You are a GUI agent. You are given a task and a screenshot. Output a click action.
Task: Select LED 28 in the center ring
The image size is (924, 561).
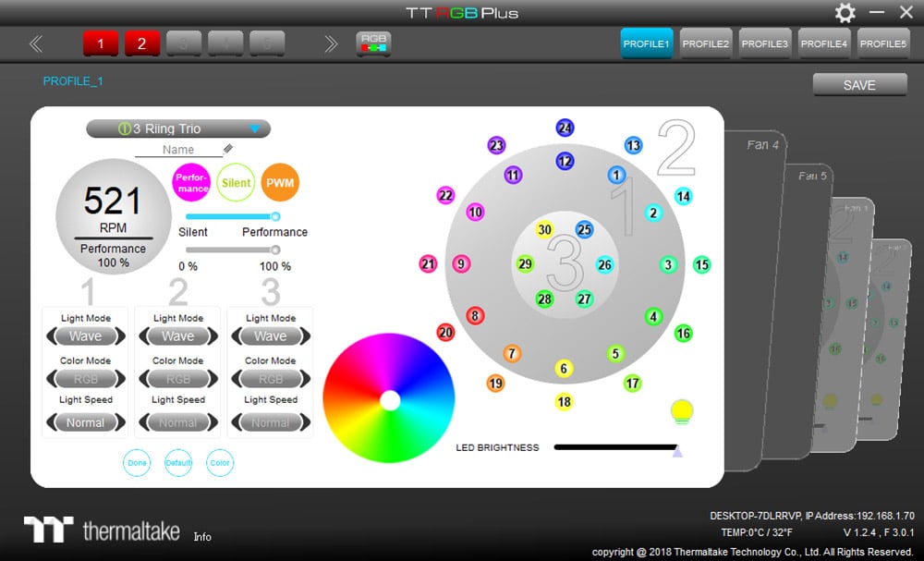[x=544, y=299]
